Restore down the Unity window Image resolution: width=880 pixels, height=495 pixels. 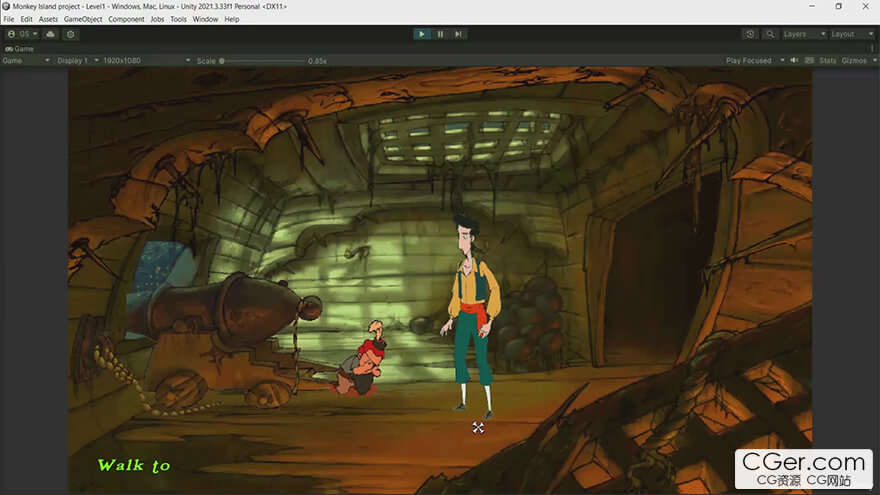[x=838, y=6]
